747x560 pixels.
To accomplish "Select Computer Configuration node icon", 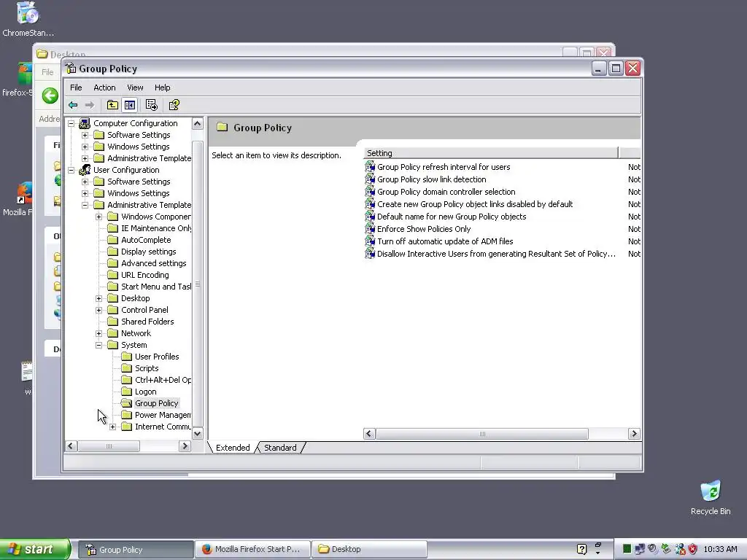I will [x=85, y=123].
